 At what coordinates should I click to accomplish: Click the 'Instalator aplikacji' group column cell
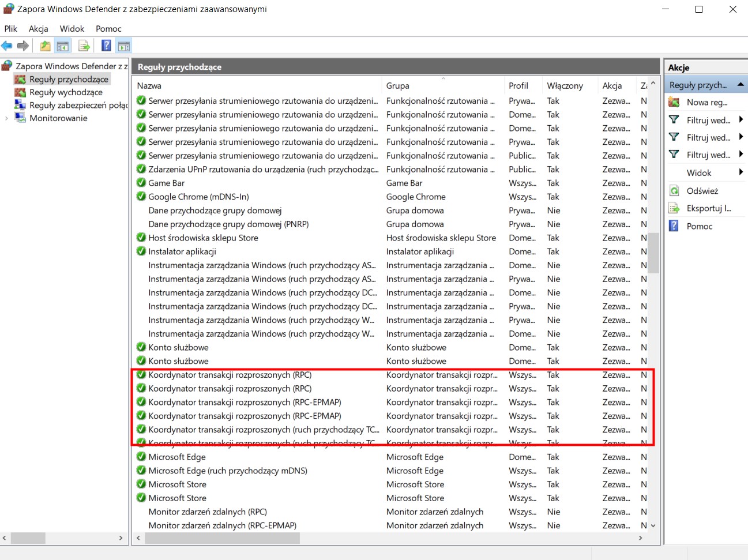click(420, 251)
